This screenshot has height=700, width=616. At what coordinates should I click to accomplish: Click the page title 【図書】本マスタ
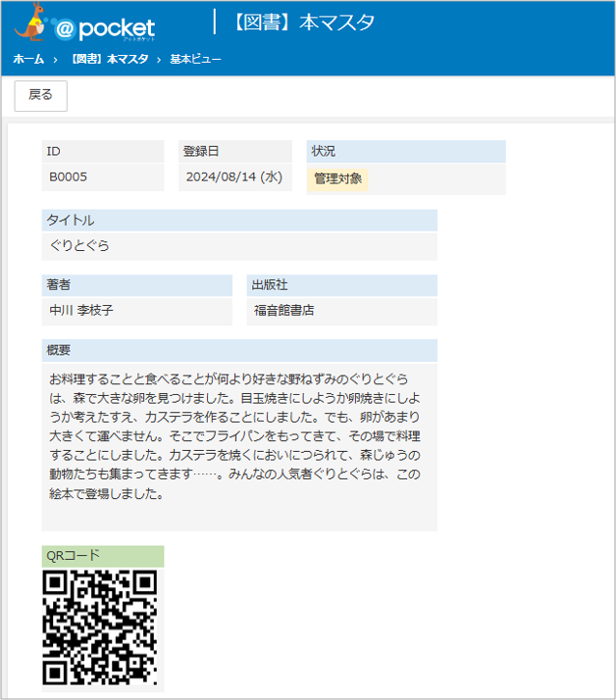tap(303, 23)
